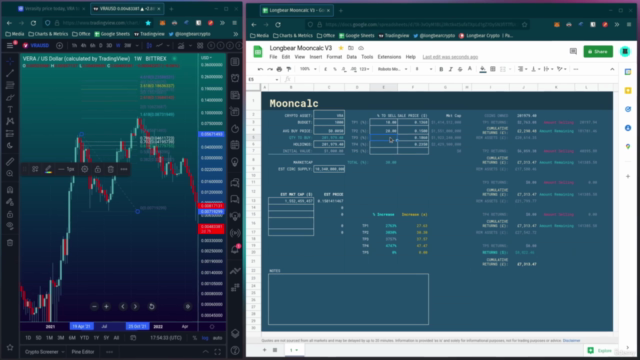The image size is (640, 360).
Task: Open the text color tool in Sheets
Action: [470, 69]
